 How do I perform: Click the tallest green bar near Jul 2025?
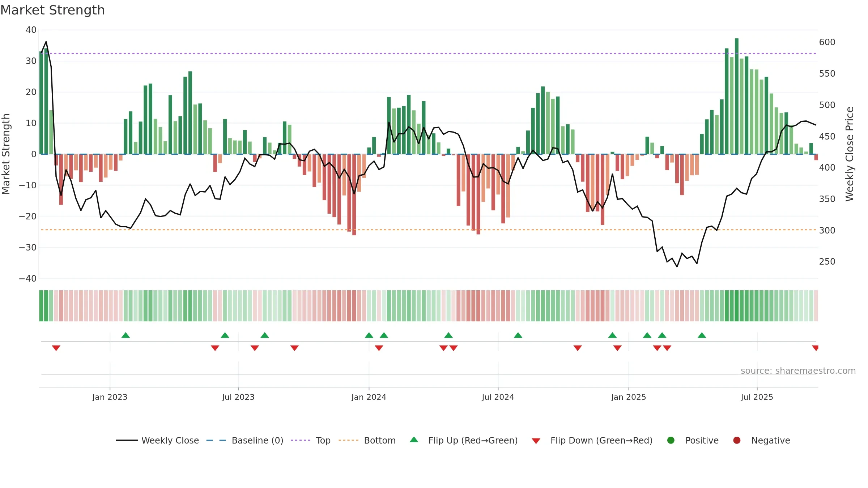coord(737,96)
